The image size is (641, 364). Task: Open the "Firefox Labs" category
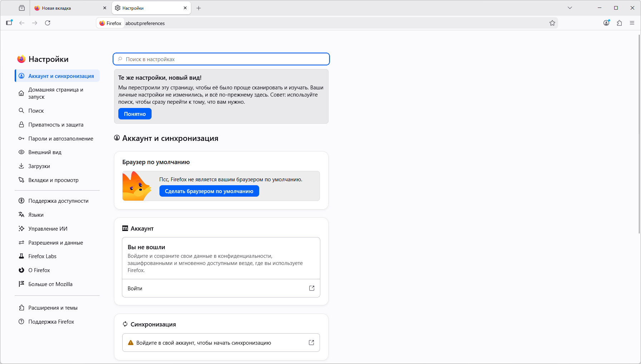coord(57,256)
